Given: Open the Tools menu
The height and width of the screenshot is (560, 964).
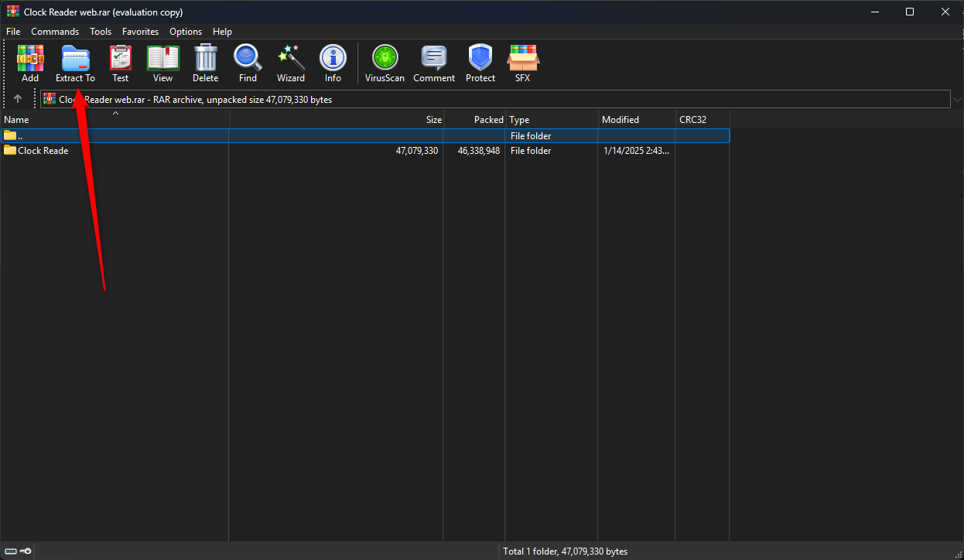Looking at the screenshot, I should [101, 32].
